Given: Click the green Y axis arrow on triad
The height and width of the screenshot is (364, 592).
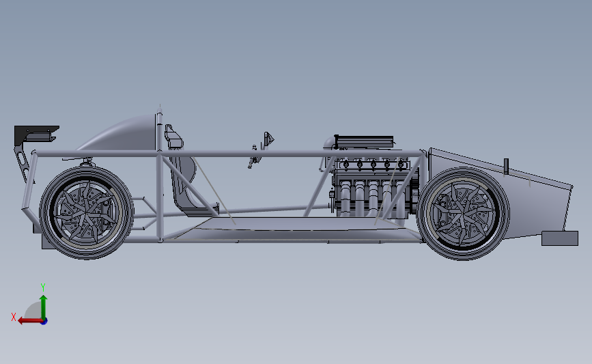Looking at the screenshot, I should pyautogui.click(x=44, y=307).
